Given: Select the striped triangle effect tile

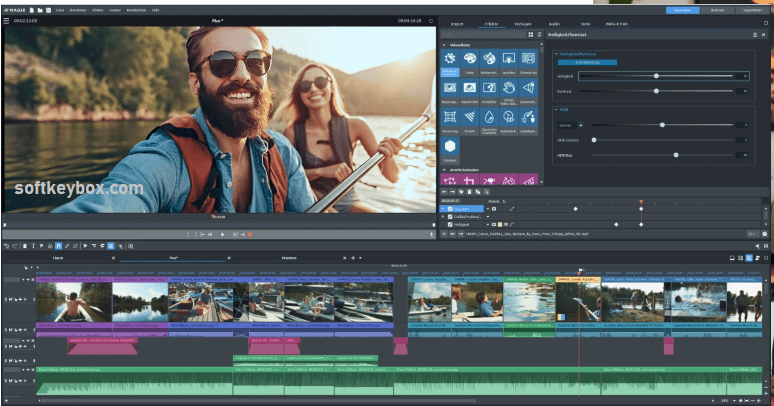Looking at the screenshot, I should (469, 122).
